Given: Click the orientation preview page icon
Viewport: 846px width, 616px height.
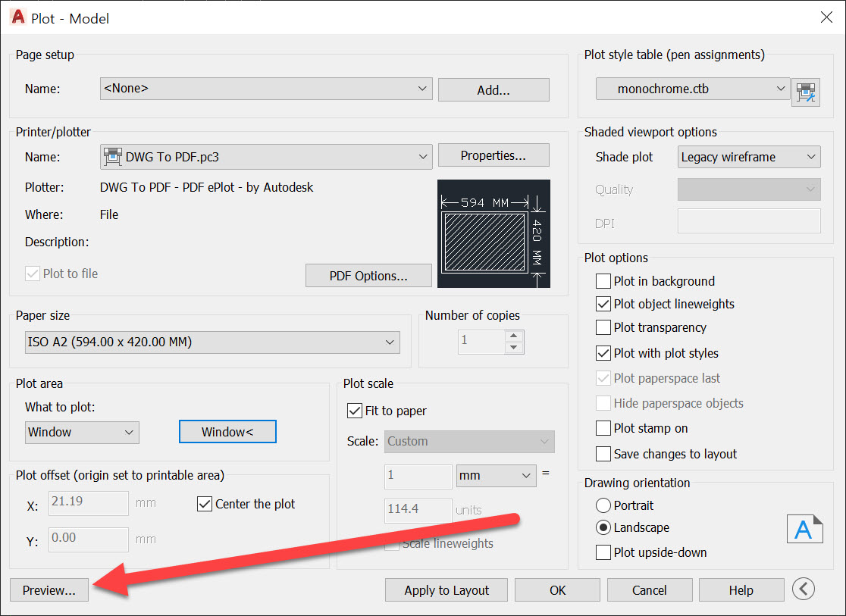Looking at the screenshot, I should click(804, 529).
